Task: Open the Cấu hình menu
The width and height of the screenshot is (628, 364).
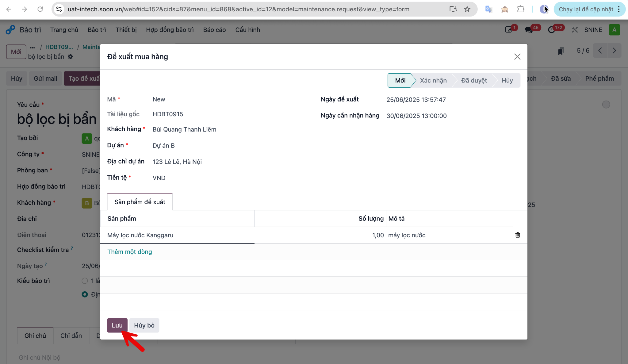Action: (247, 30)
